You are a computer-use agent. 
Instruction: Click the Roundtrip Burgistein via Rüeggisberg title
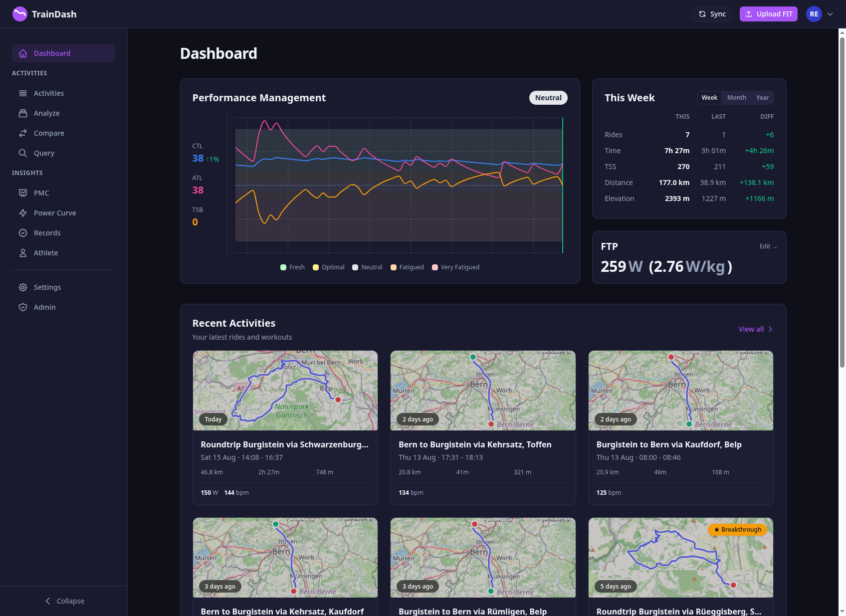click(679, 612)
